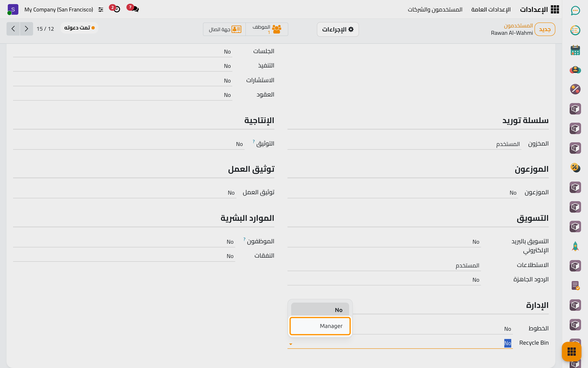Select No option in dropdown list

320,310
